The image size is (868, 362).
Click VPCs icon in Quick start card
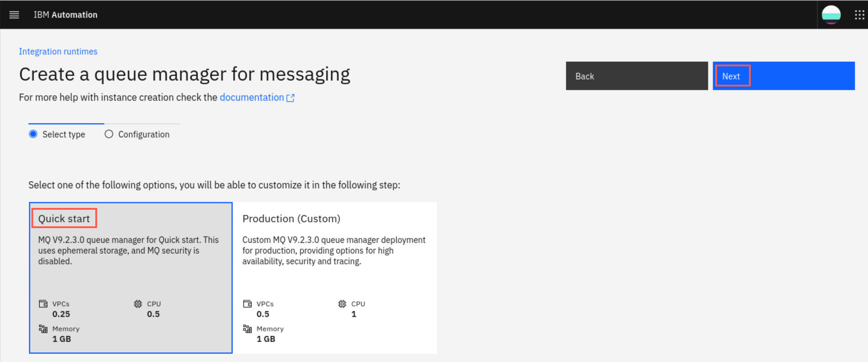[x=43, y=304]
